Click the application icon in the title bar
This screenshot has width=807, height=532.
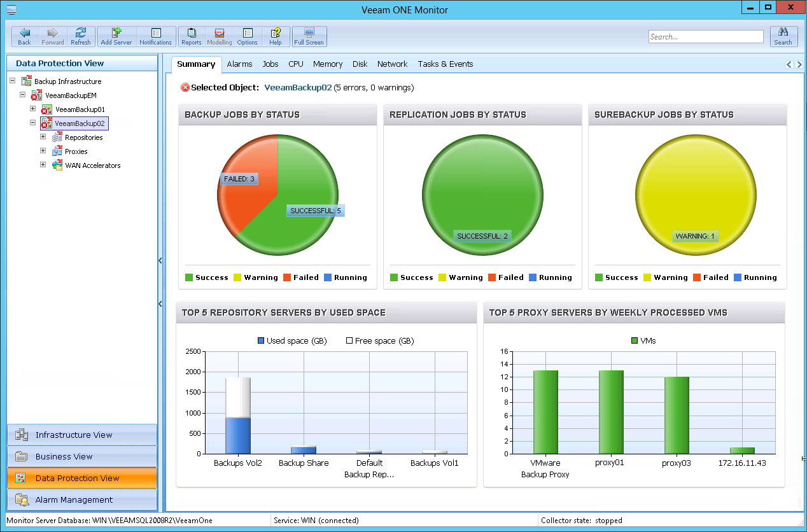11,10
